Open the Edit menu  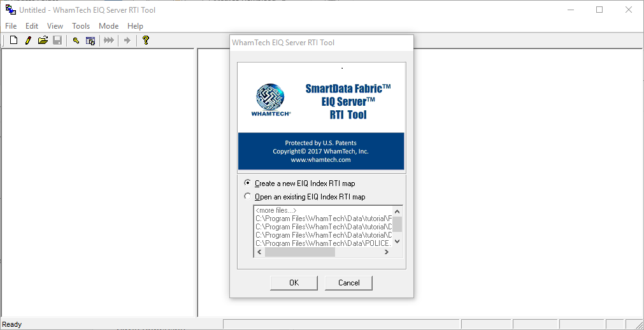pyautogui.click(x=32, y=26)
